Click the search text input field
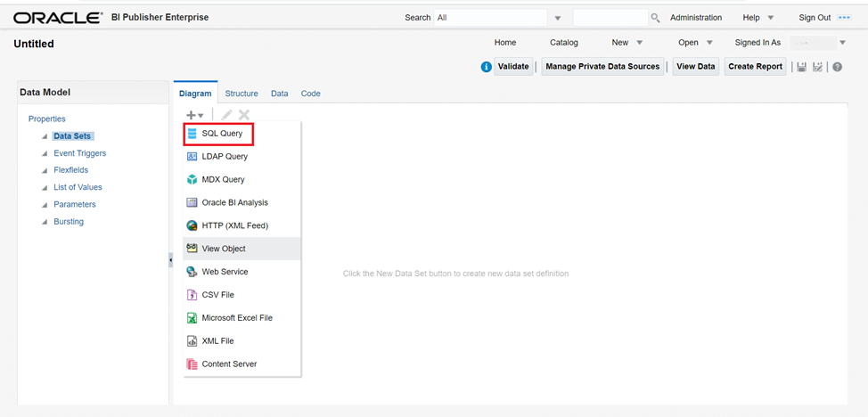 [610, 18]
